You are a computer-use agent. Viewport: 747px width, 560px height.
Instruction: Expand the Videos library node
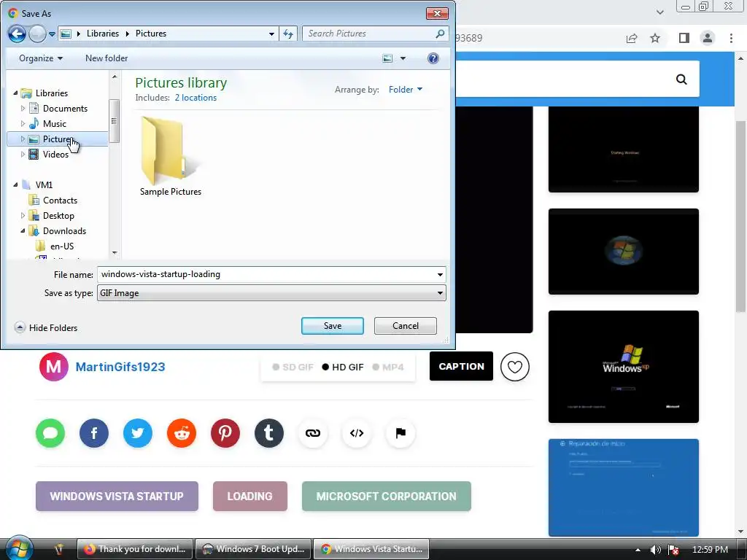coord(23,155)
